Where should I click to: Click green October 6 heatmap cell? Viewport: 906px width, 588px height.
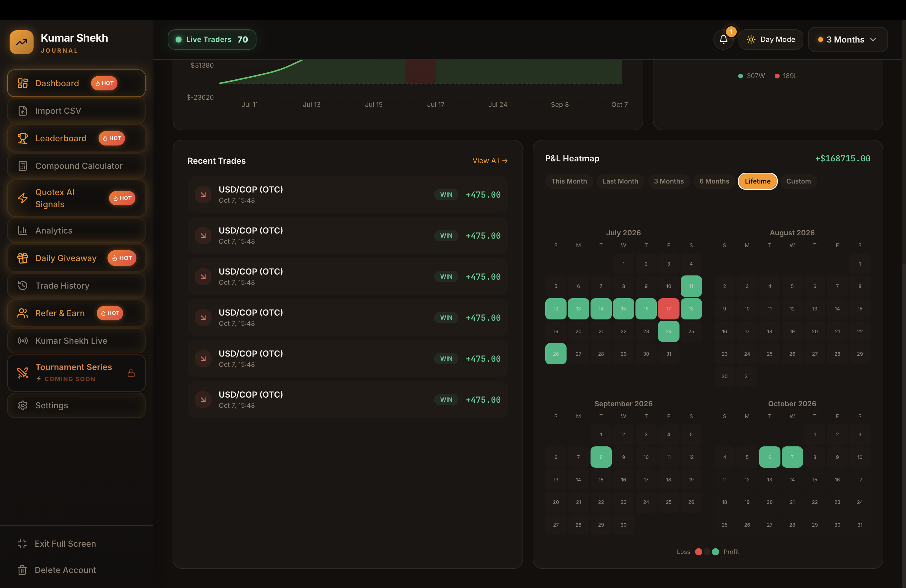pos(769,457)
